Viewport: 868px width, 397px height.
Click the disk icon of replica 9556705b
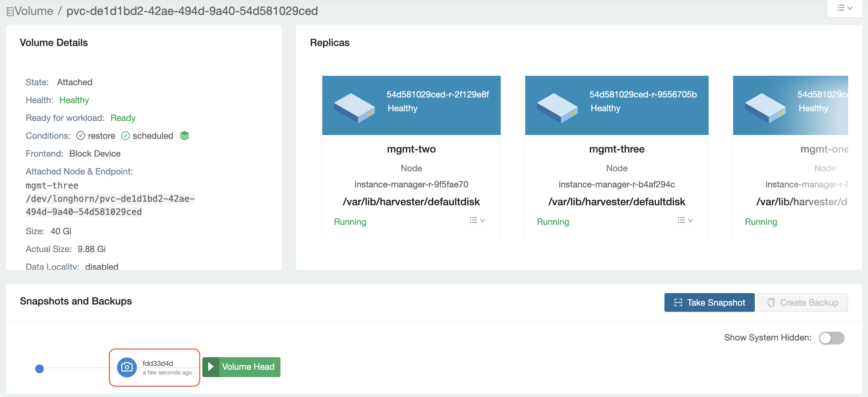click(557, 108)
